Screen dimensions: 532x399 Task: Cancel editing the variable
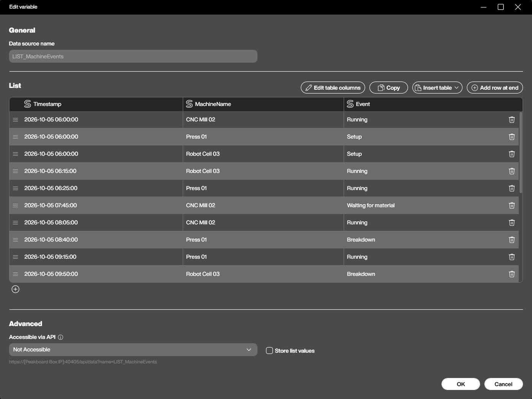(503, 384)
